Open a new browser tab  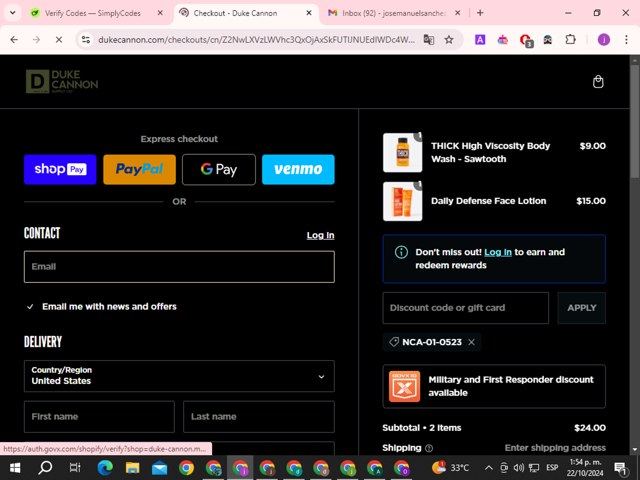click(x=480, y=13)
